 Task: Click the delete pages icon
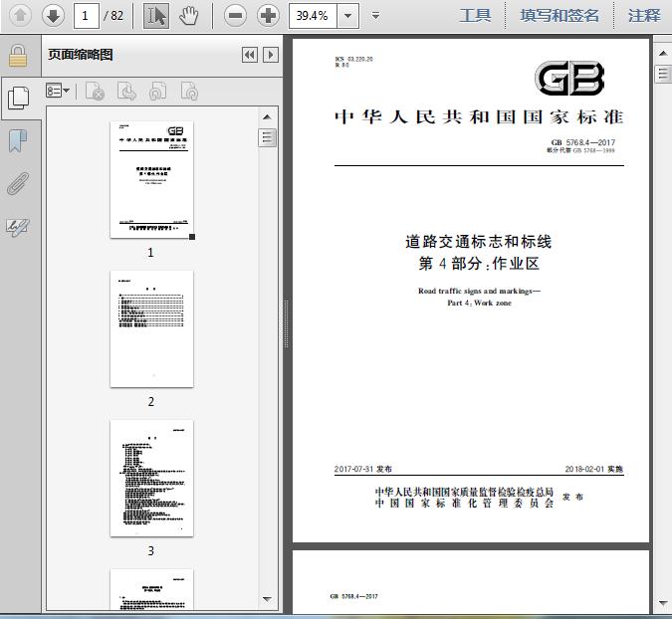95,91
